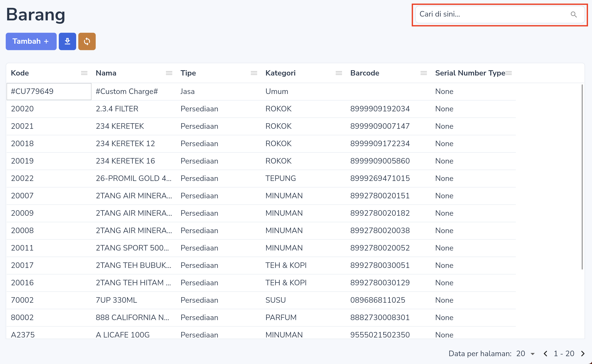Open the Kode column menu icon

point(84,73)
